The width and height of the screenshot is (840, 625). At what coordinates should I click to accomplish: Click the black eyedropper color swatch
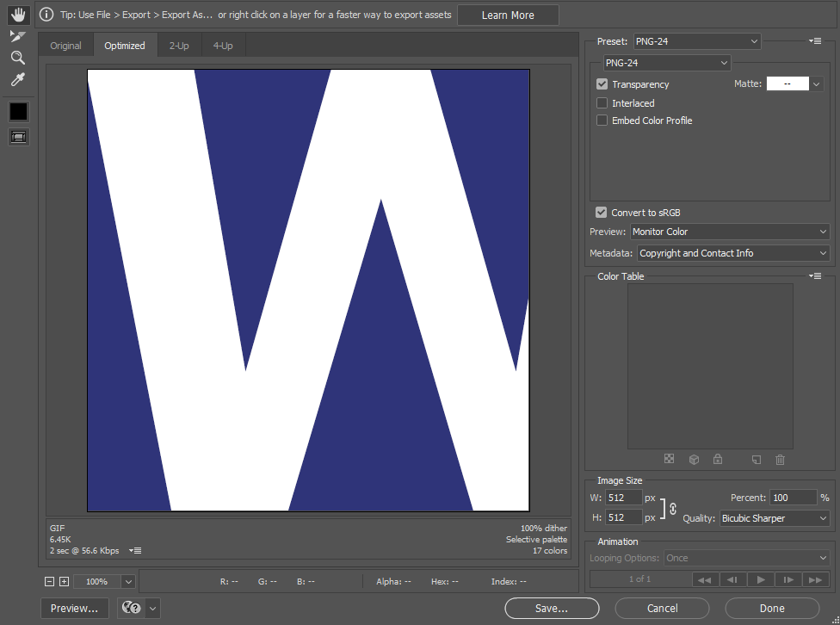tap(18, 112)
